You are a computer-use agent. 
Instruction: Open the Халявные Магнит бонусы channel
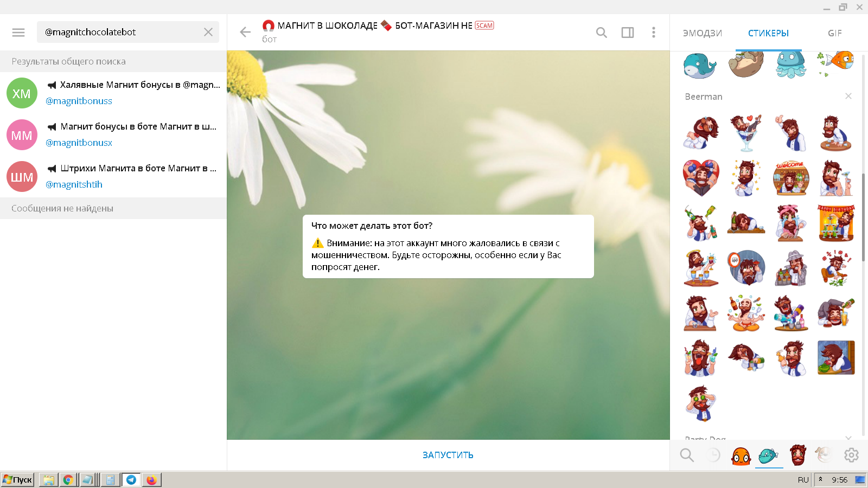(113, 93)
